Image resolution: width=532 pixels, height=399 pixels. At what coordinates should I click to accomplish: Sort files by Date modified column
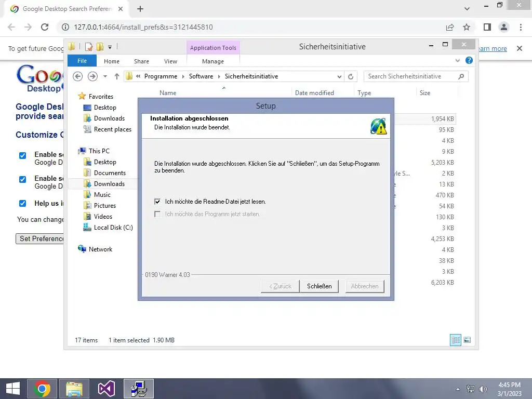click(314, 93)
